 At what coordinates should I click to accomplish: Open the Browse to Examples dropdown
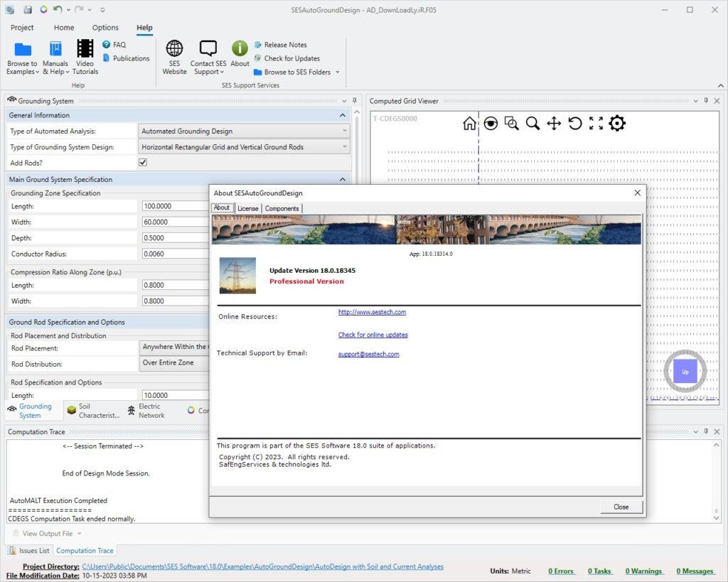pyautogui.click(x=22, y=68)
